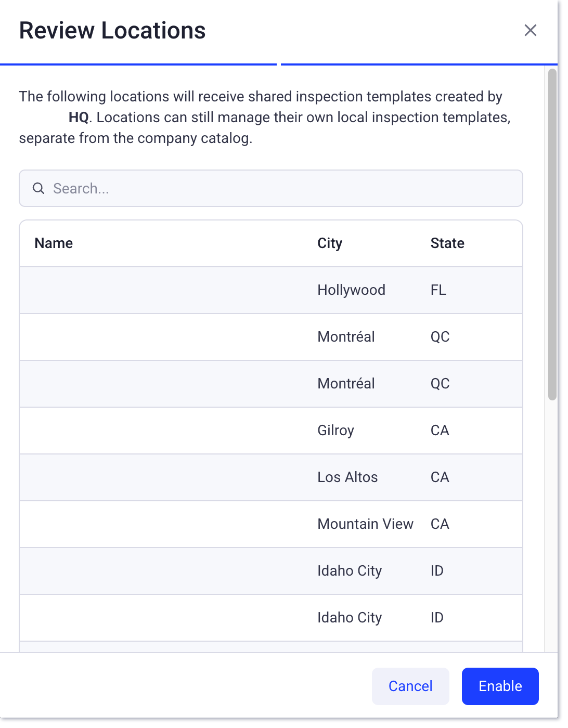Close the Review Locations dialog
568x728 pixels.
click(x=530, y=30)
